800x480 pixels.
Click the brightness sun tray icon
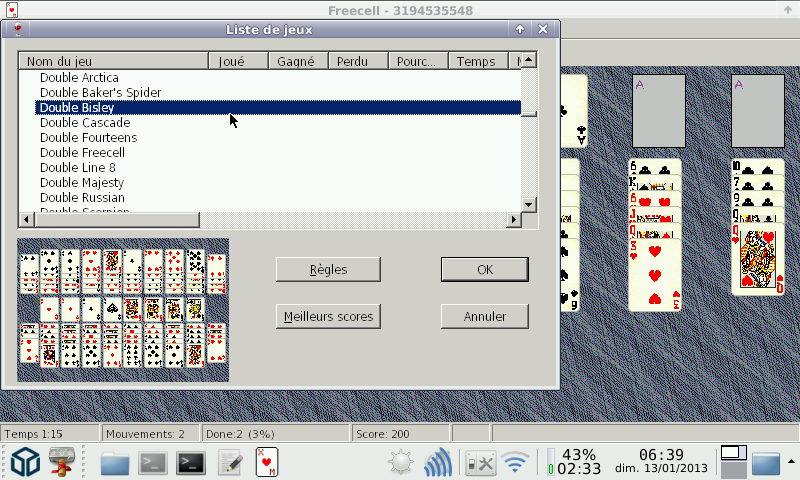point(401,463)
